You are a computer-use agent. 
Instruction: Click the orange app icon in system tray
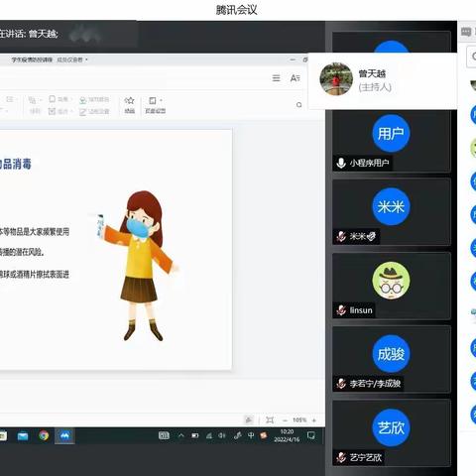[x=264, y=435]
